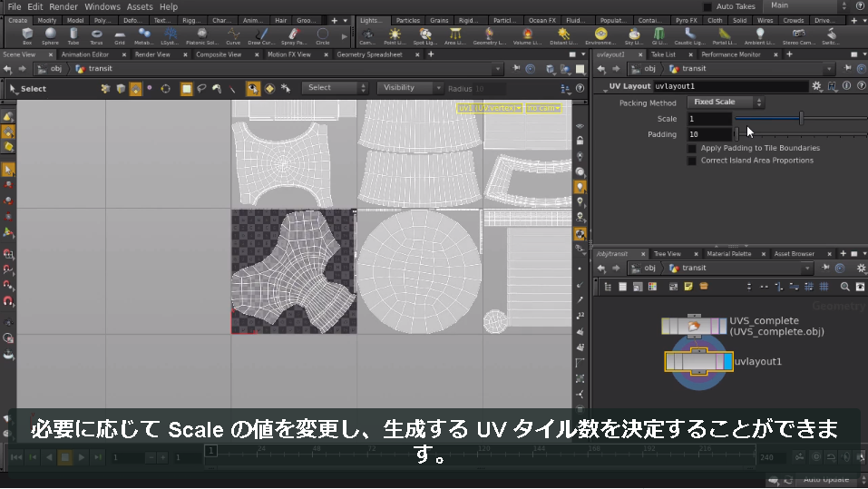868x489 pixels.
Task: Toggle viewport lock icon on right sidebar
Action: (580, 142)
